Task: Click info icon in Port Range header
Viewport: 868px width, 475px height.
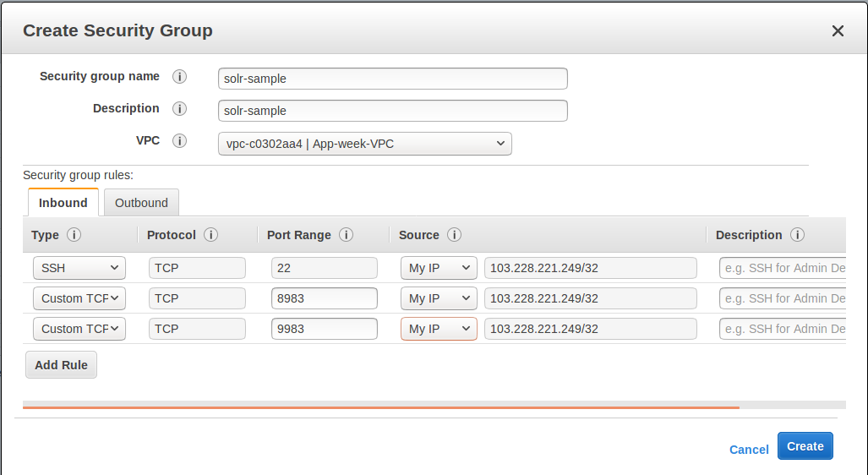Action: [x=346, y=235]
